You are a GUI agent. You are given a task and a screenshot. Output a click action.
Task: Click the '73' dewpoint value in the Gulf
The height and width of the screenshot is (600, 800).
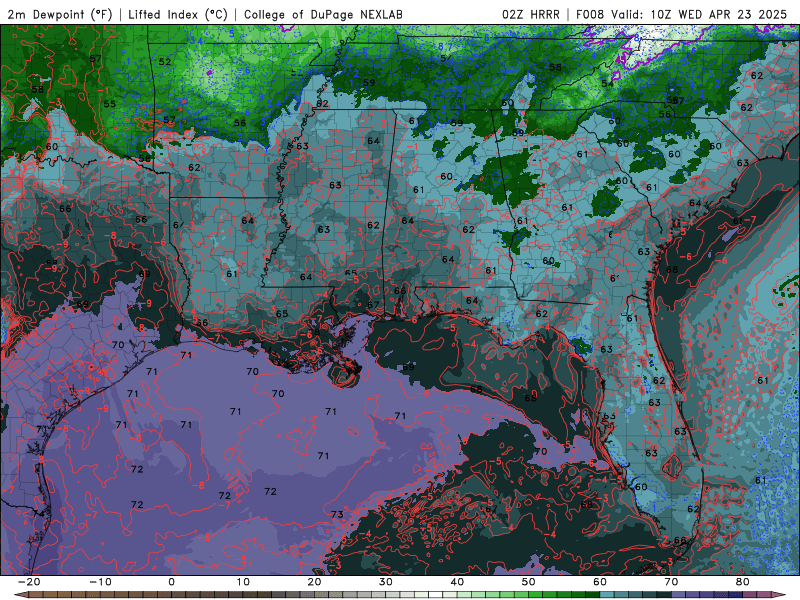point(337,514)
